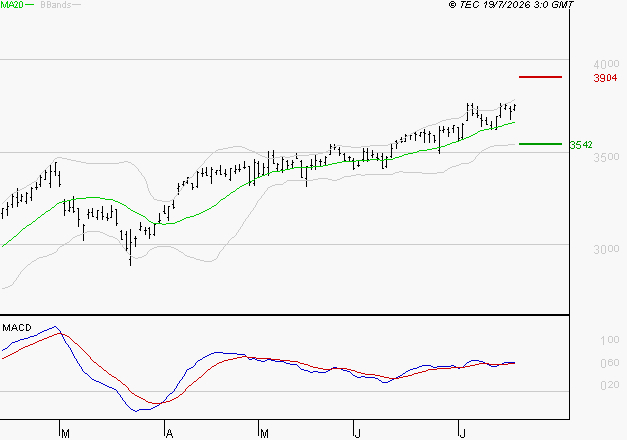The width and height of the screenshot is (627, 440).
Task: Click the TEC copyright date text
Action: [511, 5]
